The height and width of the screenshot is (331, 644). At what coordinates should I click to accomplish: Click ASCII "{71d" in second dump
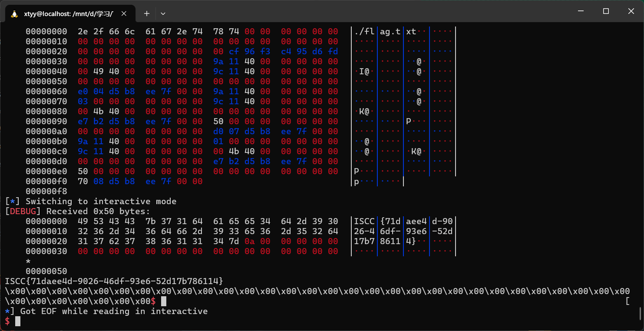point(390,222)
